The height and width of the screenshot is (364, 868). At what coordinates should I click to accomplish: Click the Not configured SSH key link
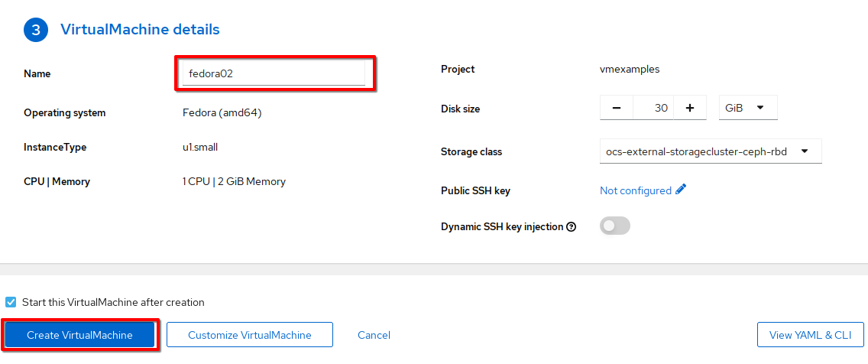(636, 190)
